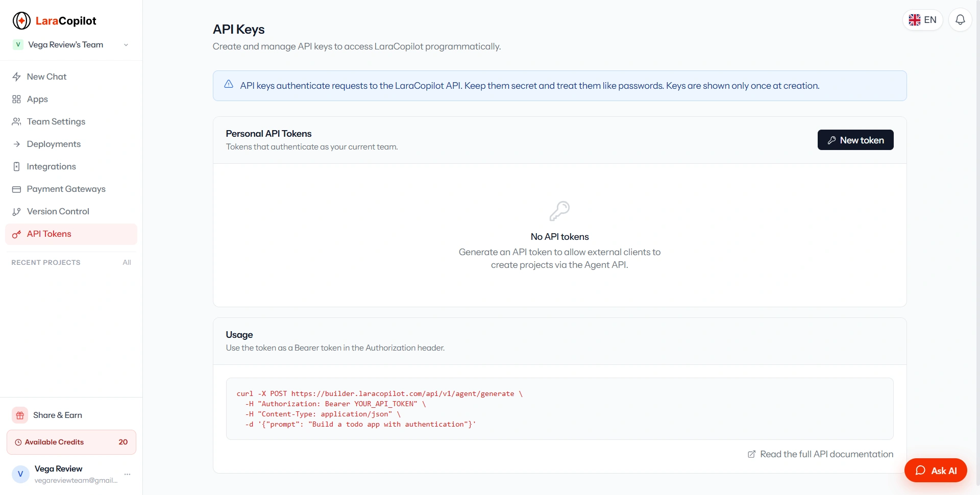Open the Ask AI chat button
The height and width of the screenshot is (495, 980).
point(936,471)
